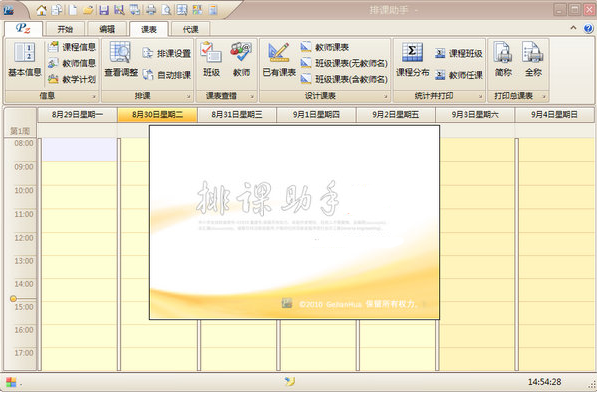Click the 14:54:28 clock in status bar
597x394 pixels.
[544, 381]
